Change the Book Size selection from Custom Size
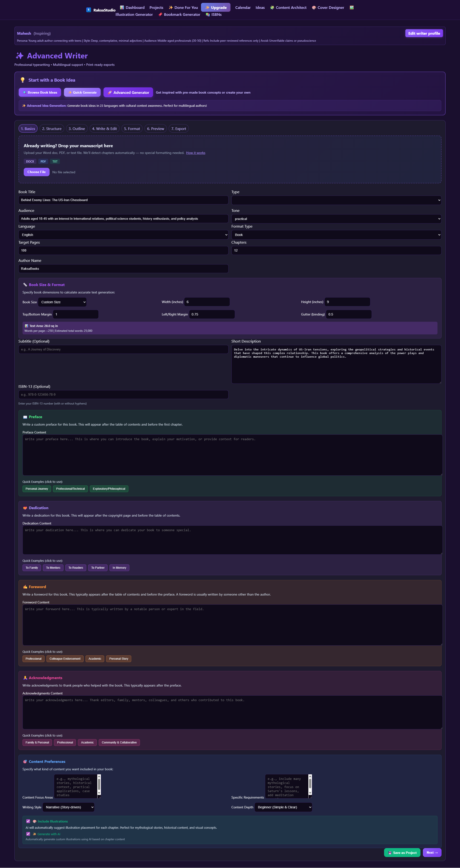The image size is (460, 868). click(62, 302)
